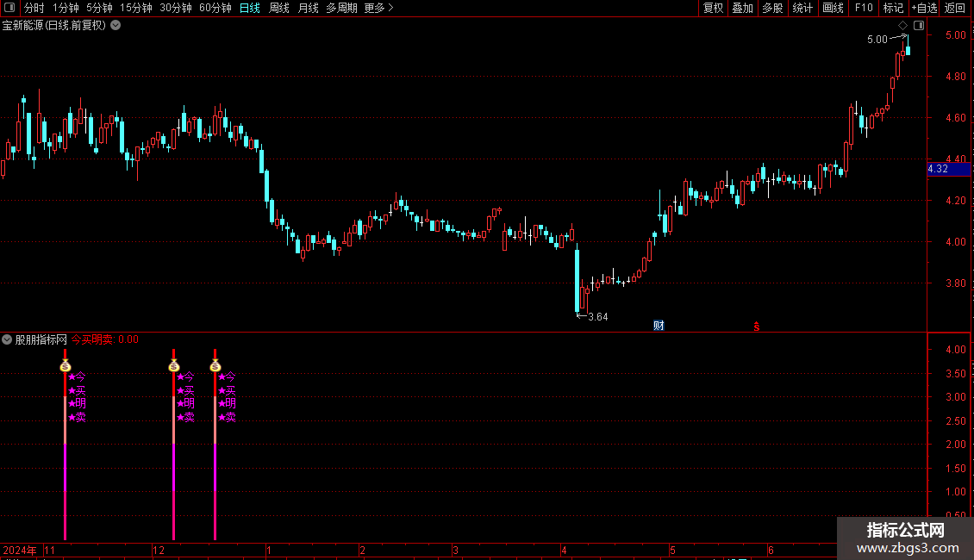This screenshot has height=560, width=974.
Task: Add stock via +自选 button
Action: pyautogui.click(x=924, y=8)
